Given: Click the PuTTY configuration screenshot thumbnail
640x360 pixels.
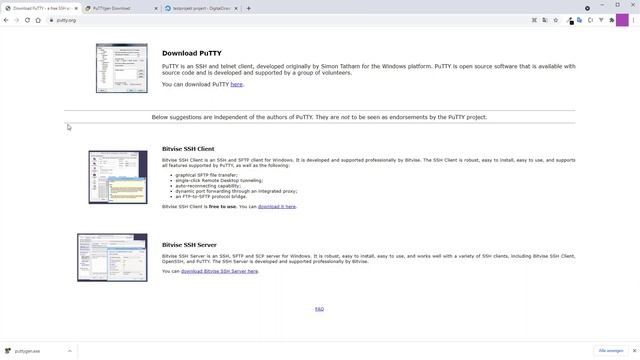Looking at the screenshot, I should [x=122, y=68].
